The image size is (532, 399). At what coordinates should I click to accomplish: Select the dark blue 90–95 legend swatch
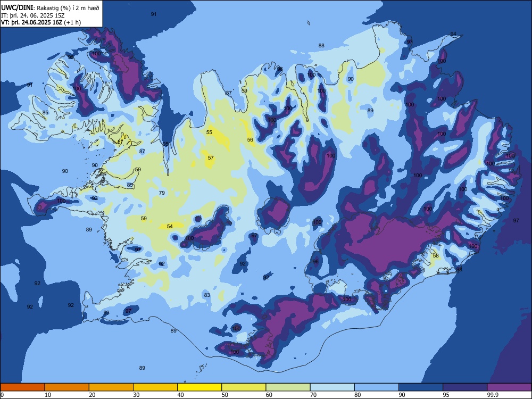[421, 387]
